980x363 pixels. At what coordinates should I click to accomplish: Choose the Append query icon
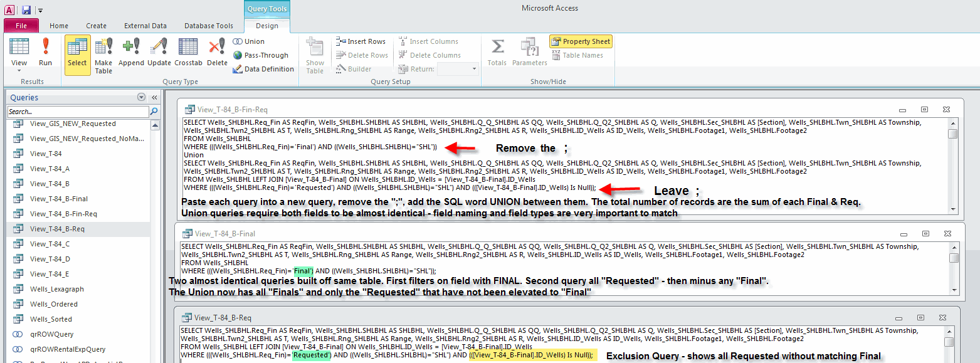[131, 51]
